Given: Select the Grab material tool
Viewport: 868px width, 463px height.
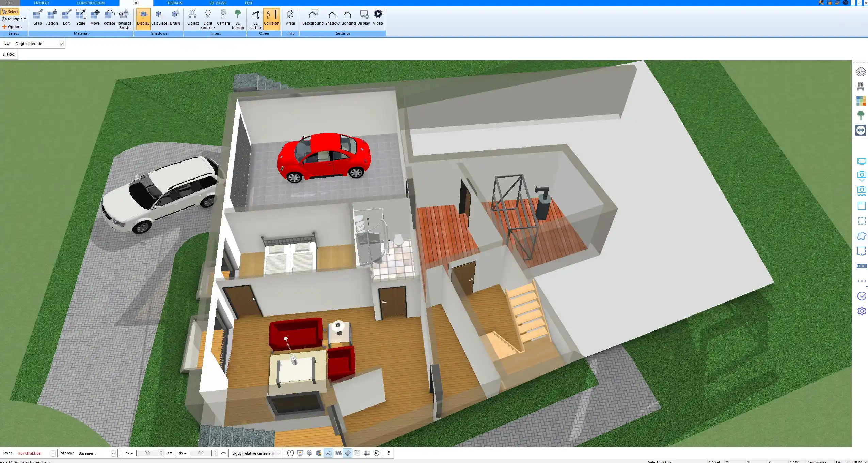Looking at the screenshot, I should (x=37, y=17).
